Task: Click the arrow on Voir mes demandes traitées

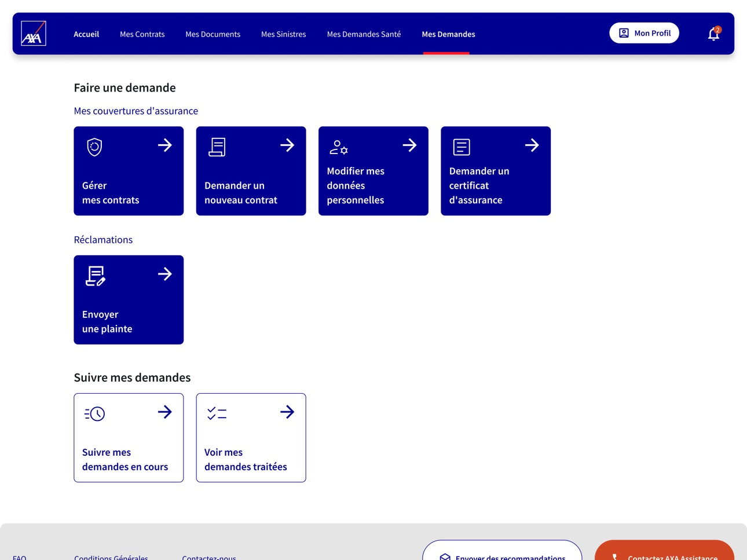Action: 287,412
